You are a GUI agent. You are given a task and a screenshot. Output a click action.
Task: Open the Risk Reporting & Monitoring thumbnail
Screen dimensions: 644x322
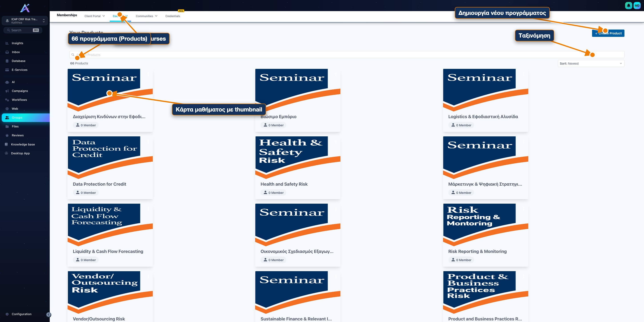click(485, 225)
